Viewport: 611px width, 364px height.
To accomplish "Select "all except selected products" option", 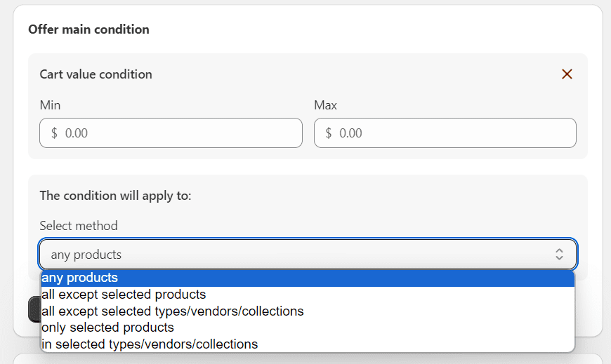I will click(124, 295).
